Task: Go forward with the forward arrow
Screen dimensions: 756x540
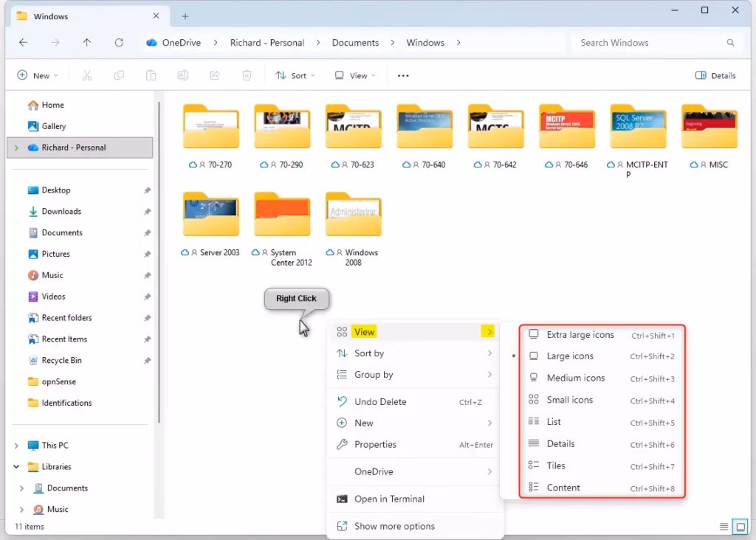Action: coord(55,42)
